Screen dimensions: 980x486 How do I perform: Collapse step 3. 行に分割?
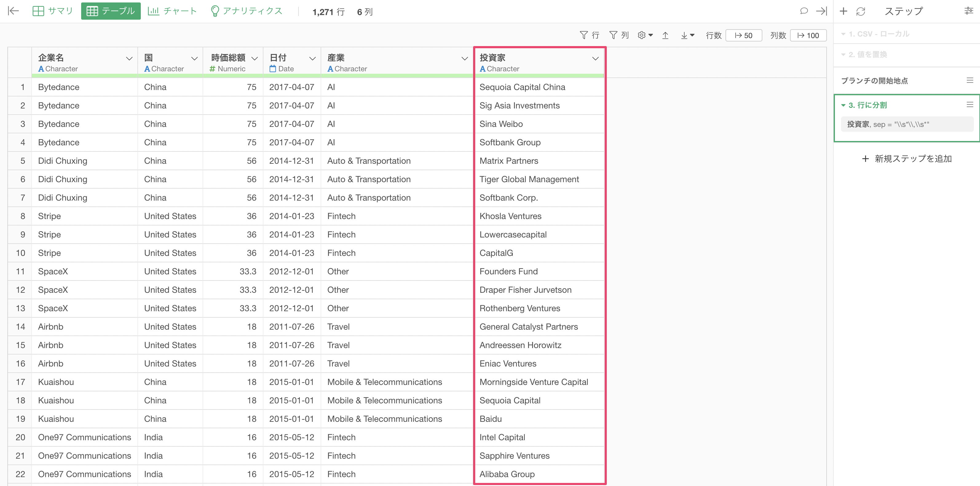point(843,105)
